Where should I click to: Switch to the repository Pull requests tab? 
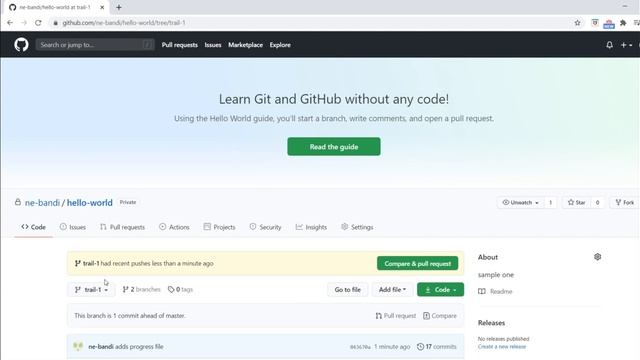(x=122, y=227)
